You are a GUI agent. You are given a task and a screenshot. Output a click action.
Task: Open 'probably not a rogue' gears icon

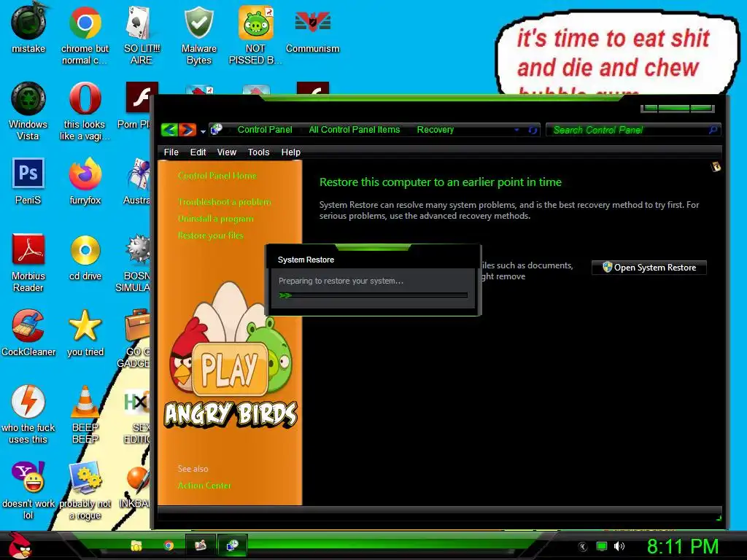click(85, 489)
